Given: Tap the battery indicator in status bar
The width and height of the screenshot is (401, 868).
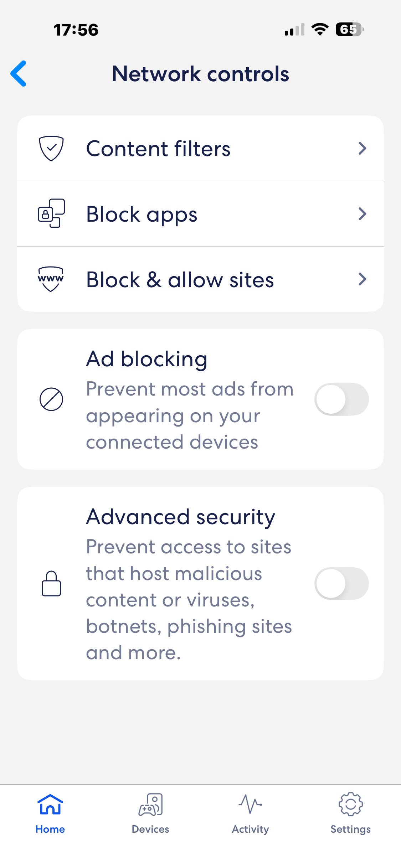Looking at the screenshot, I should 349,29.
